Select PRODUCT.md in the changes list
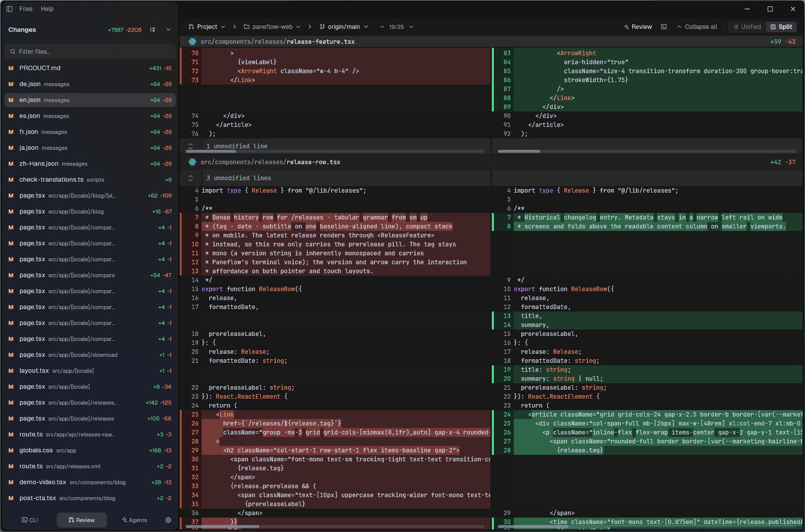 point(90,68)
